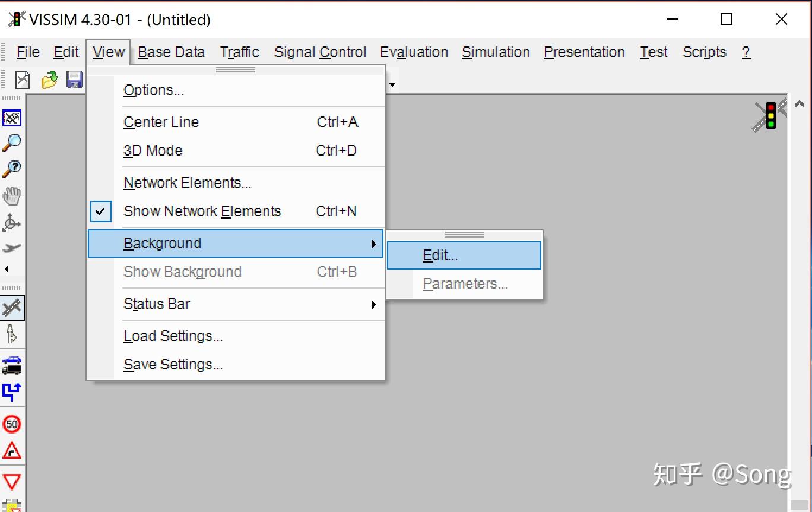Expand the Background submenu arrow
This screenshot has width=812, height=512.
click(373, 244)
